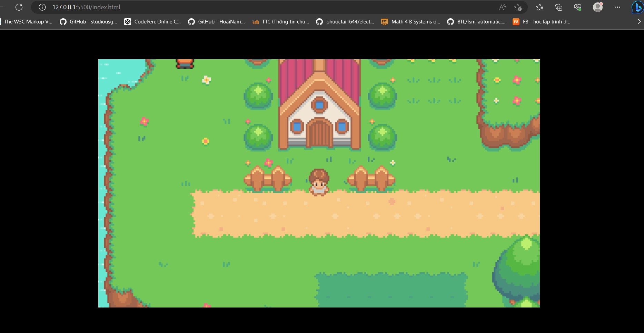Select the CodePen bookmark icon

coord(128,22)
